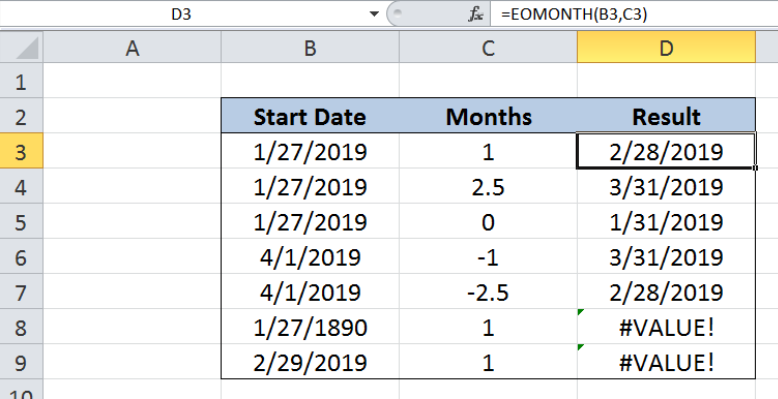Screen dimensions: 778x399
Task: Select column D header
Action: click(x=666, y=49)
